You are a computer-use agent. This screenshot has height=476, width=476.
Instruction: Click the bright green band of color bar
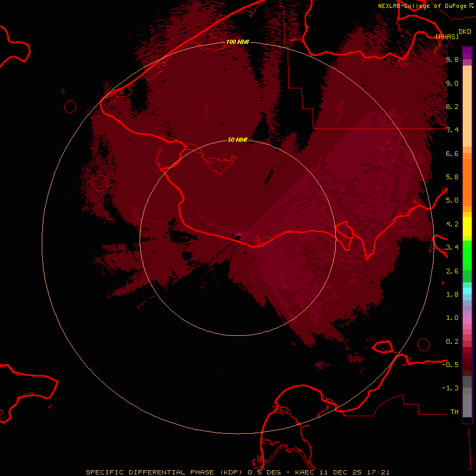tap(467, 255)
